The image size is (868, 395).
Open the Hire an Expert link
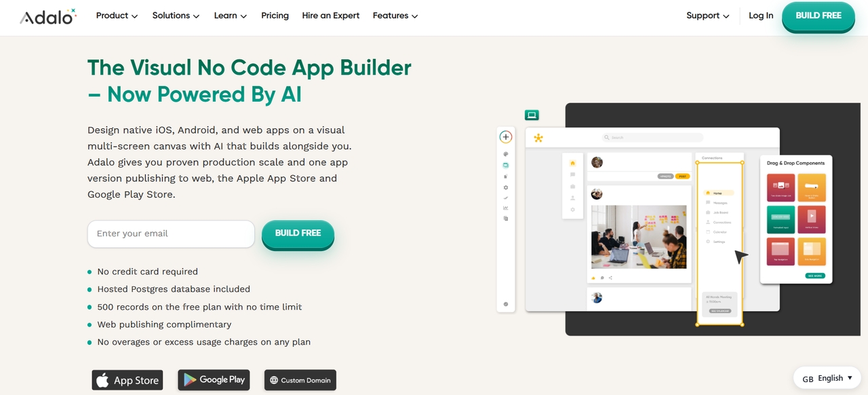[x=331, y=16]
